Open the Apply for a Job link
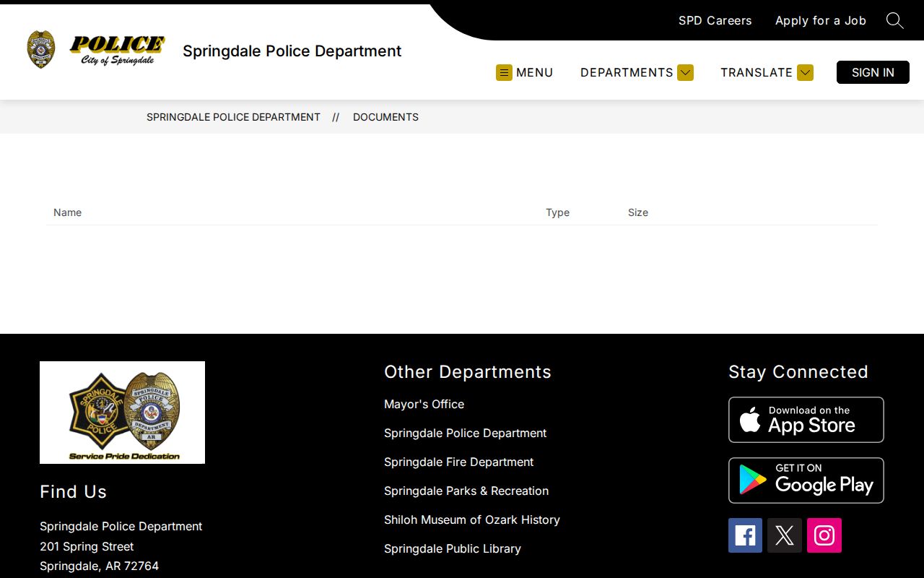This screenshot has width=924, height=578. 820,20
